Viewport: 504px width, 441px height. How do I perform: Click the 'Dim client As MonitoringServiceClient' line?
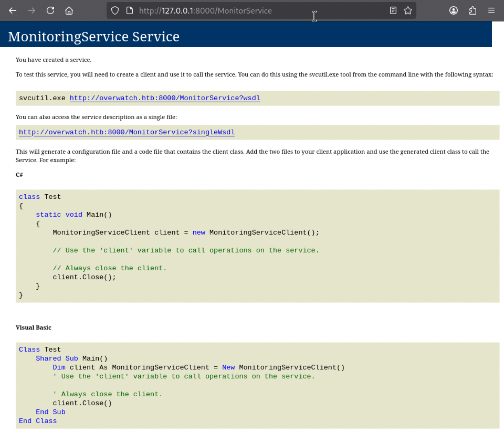click(x=199, y=367)
